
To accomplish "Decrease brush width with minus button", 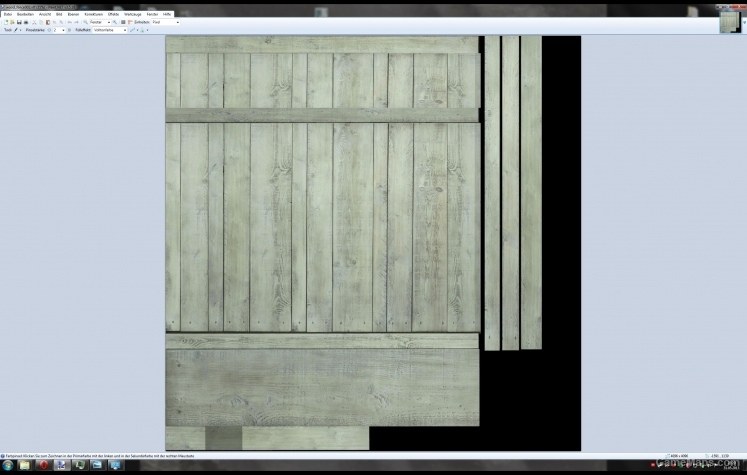I will [49, 30].
